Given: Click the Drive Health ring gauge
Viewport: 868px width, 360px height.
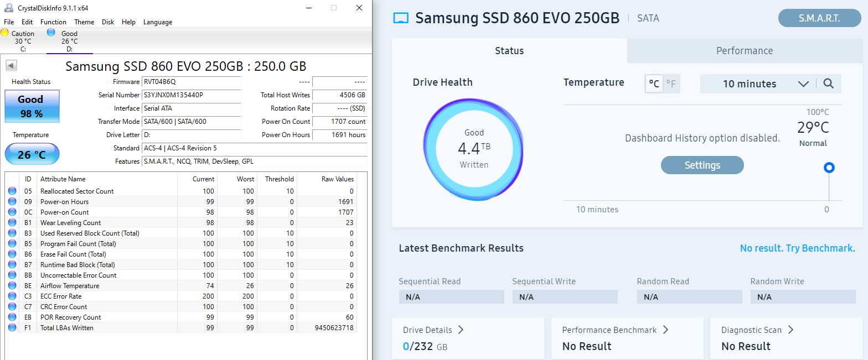Looking at the screenshot, I should coord(474,149).
